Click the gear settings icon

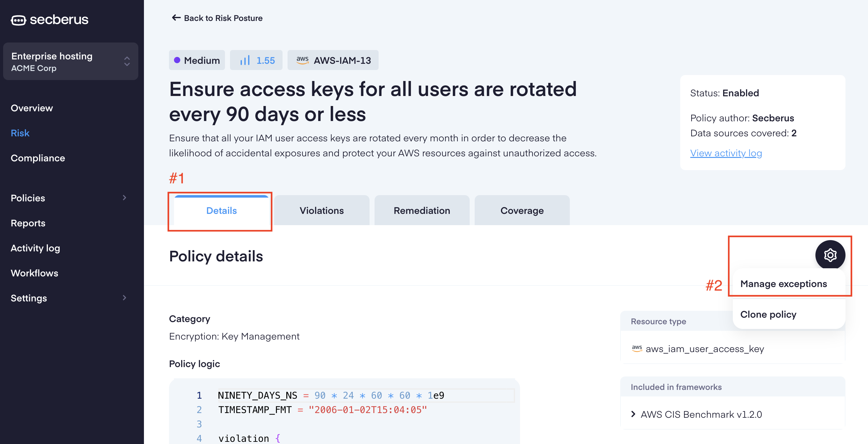click(x=830, y=255)
